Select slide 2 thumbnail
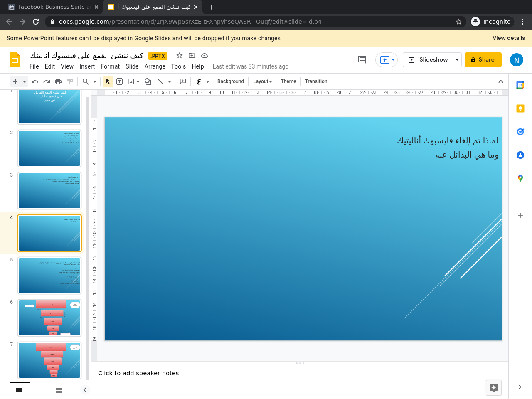The height and width of the screenshot is (399, 532). click(49, 148)
